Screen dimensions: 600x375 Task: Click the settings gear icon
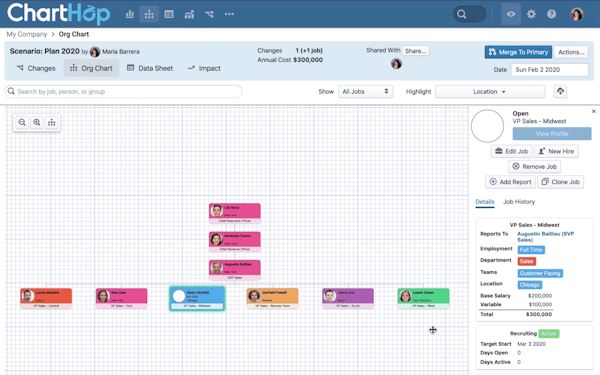pos(531,15)
